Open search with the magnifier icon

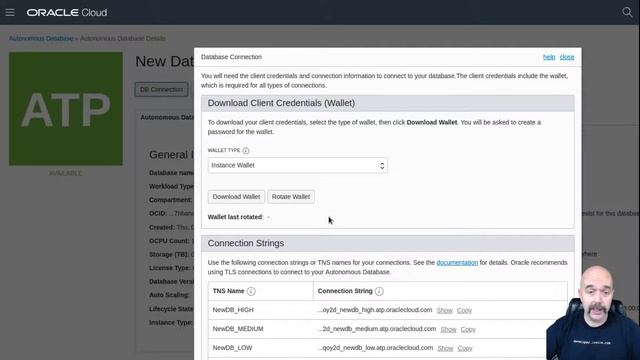(x=627, y=12)
